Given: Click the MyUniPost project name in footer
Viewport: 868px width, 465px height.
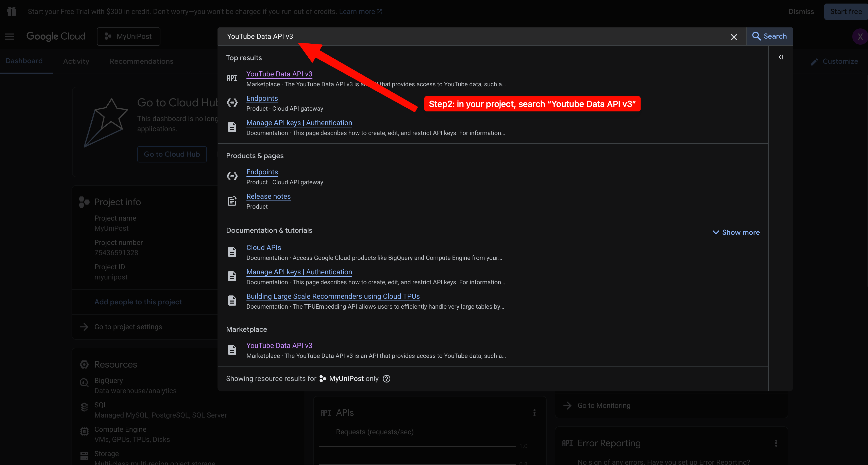Looking at the screenshot, I should 346,379.
